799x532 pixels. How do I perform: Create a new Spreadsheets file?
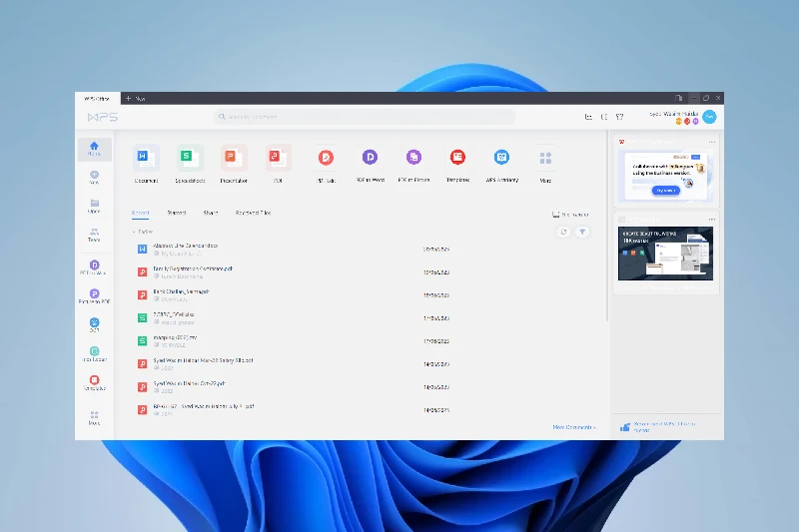[x=190, y=164]
